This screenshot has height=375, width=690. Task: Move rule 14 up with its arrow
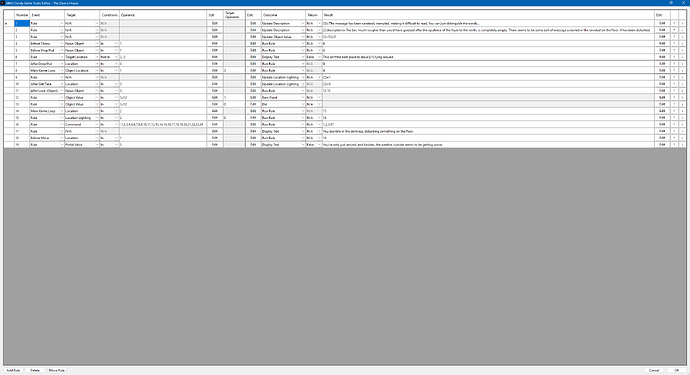674,111
